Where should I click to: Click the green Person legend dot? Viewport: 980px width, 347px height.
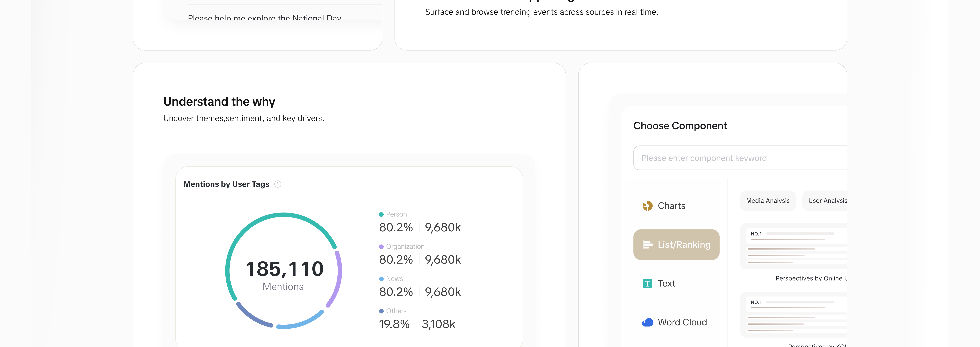(381, 214)
